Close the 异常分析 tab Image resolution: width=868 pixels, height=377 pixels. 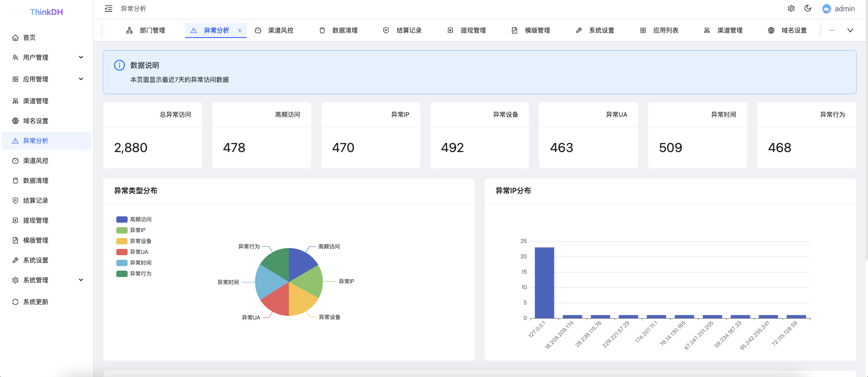coord(240,31)
